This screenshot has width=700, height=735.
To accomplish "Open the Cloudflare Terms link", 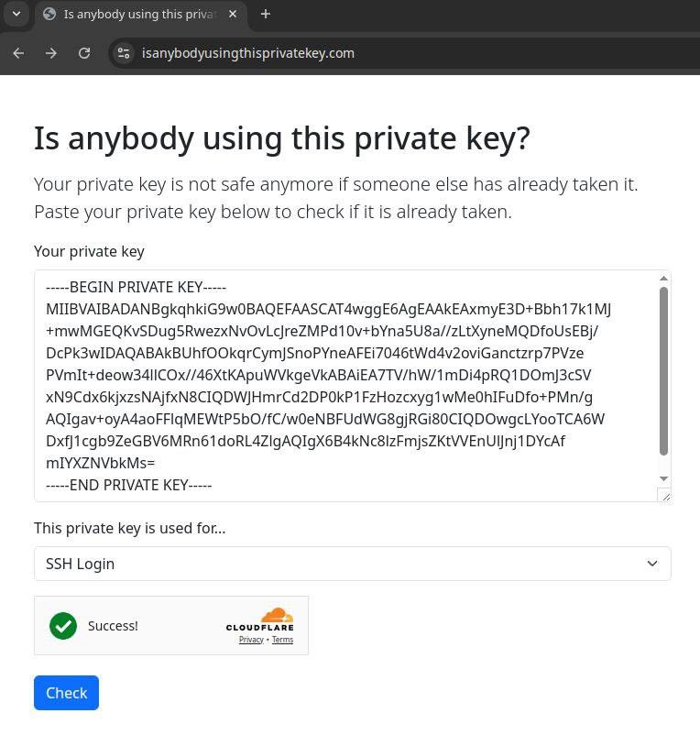I will [282, 640].
